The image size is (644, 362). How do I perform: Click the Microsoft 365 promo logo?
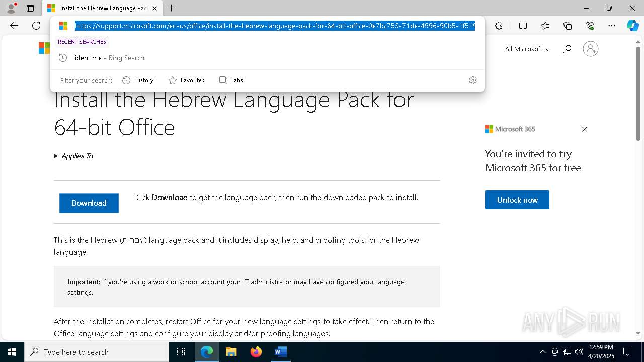510,129
